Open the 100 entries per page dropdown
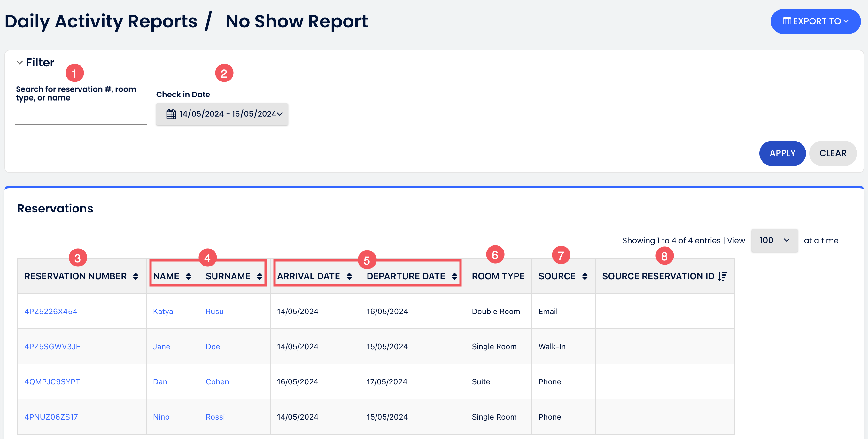The height and width of the screenshot is (439, 868). [774, 240]
